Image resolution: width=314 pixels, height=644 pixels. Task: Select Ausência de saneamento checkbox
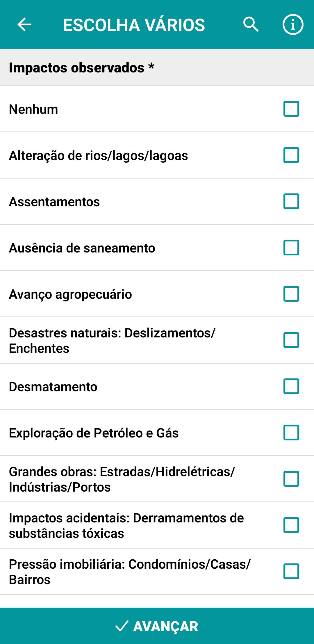pos(291,248)
